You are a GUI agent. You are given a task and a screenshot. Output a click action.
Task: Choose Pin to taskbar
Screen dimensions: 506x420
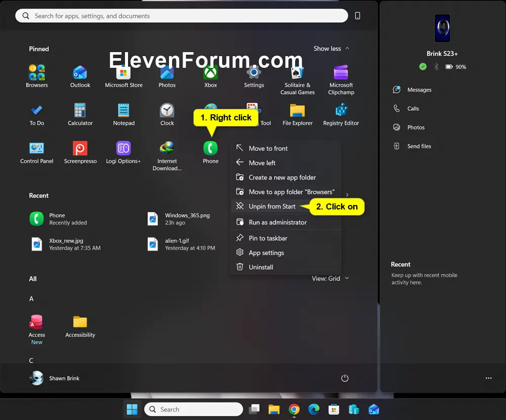285,238
